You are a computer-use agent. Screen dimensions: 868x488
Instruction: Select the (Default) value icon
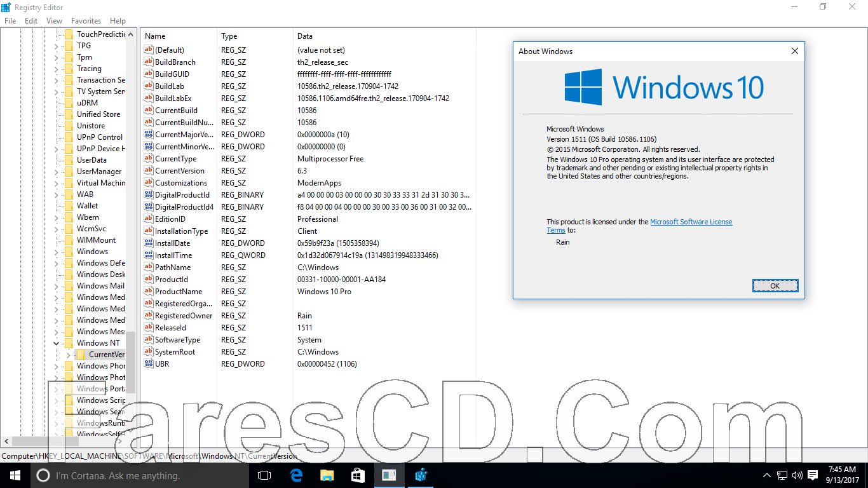coord(149,50)
